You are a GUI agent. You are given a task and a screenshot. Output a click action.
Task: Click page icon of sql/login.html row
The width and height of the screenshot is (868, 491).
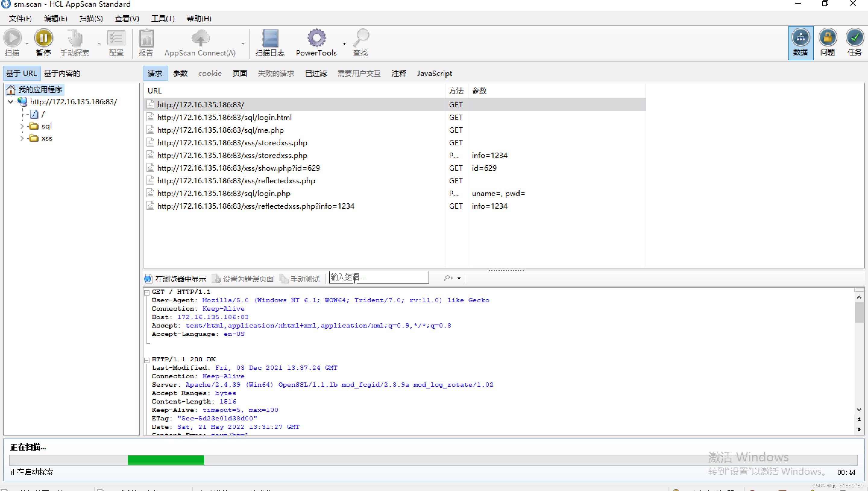[150, 117]
